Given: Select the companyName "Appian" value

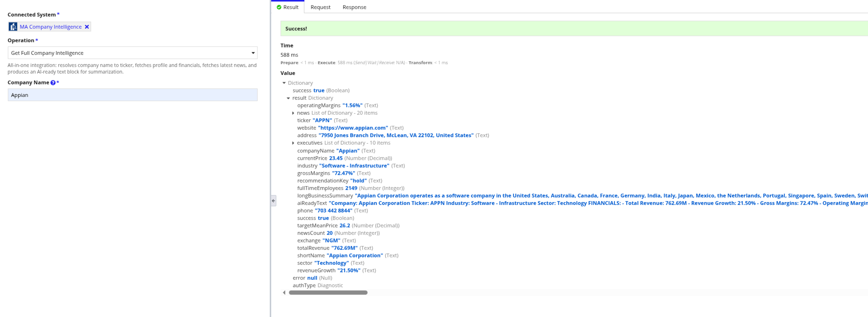Looking at the screenshot, I should click(348, 150).
